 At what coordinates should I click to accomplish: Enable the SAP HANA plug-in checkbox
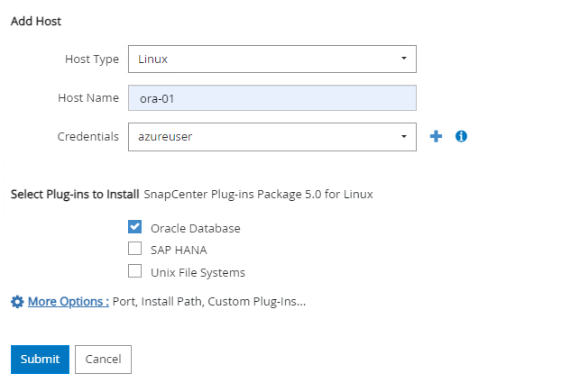(135, 249)
